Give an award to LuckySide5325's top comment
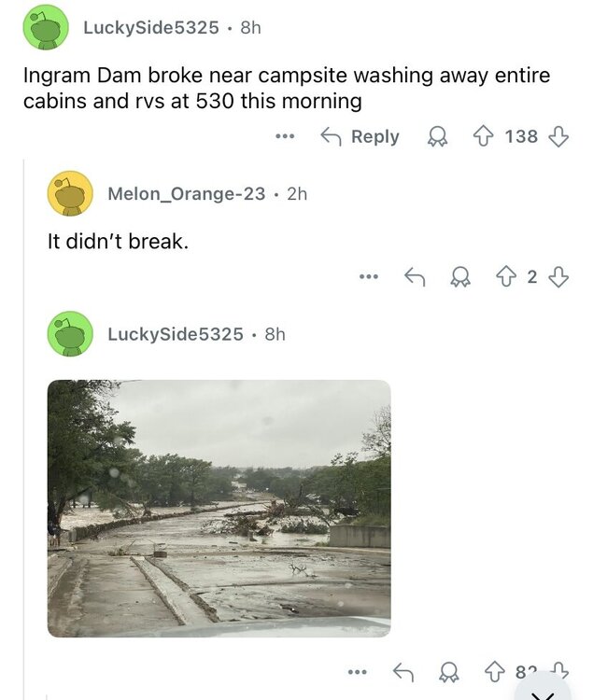The height and width of the screenshot is (700, 593). click(x=435, y=137)
